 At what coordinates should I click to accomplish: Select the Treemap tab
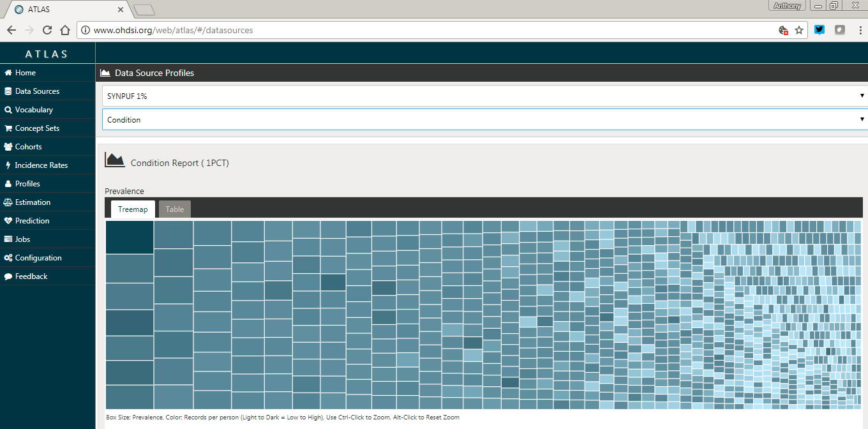133,209
